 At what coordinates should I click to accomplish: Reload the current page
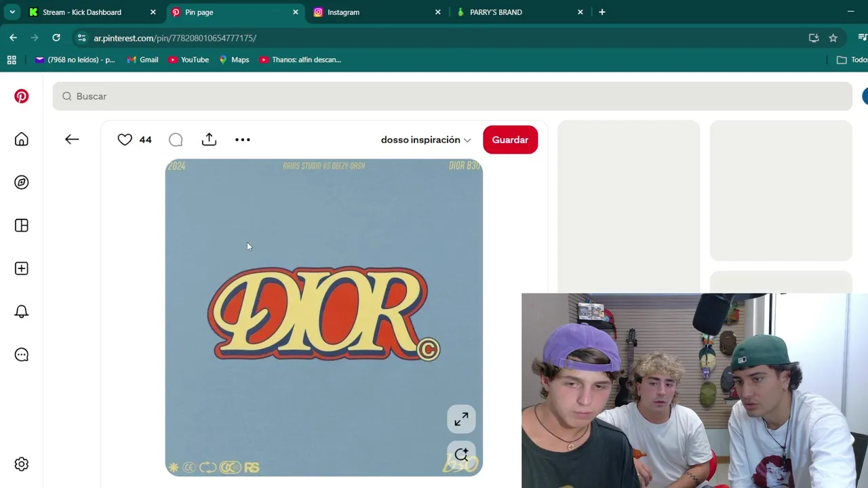coord(56,38)
